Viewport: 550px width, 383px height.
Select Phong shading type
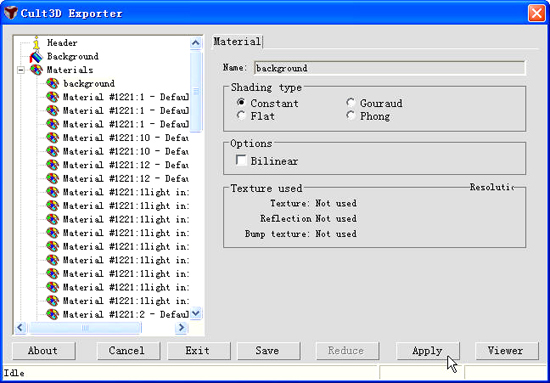[x=350, y=115]
